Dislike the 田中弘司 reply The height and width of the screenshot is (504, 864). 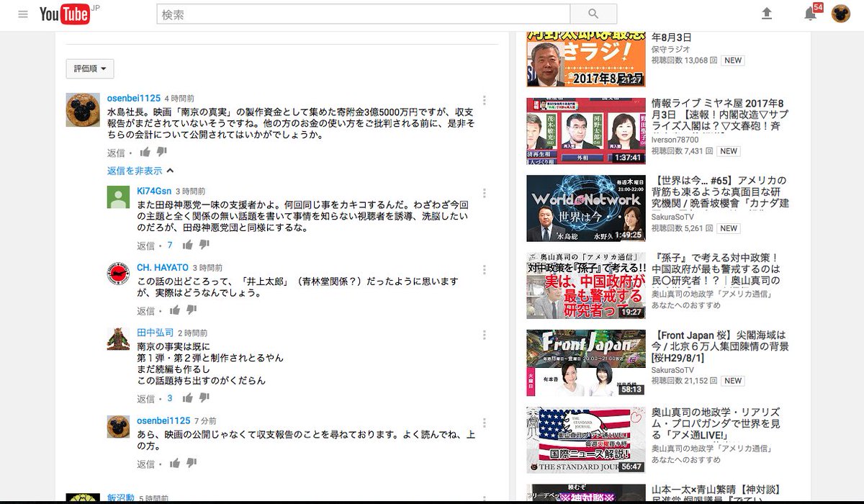click(x=204, y=397)
